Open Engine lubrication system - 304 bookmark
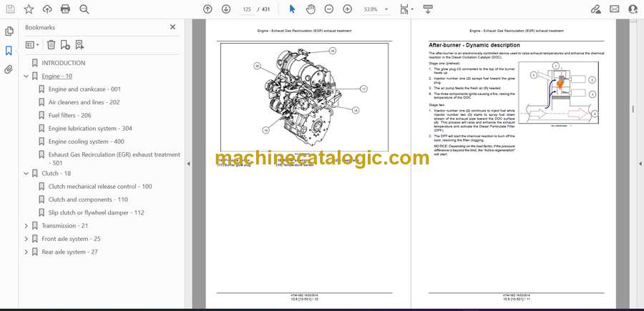 tap(90, 129)
